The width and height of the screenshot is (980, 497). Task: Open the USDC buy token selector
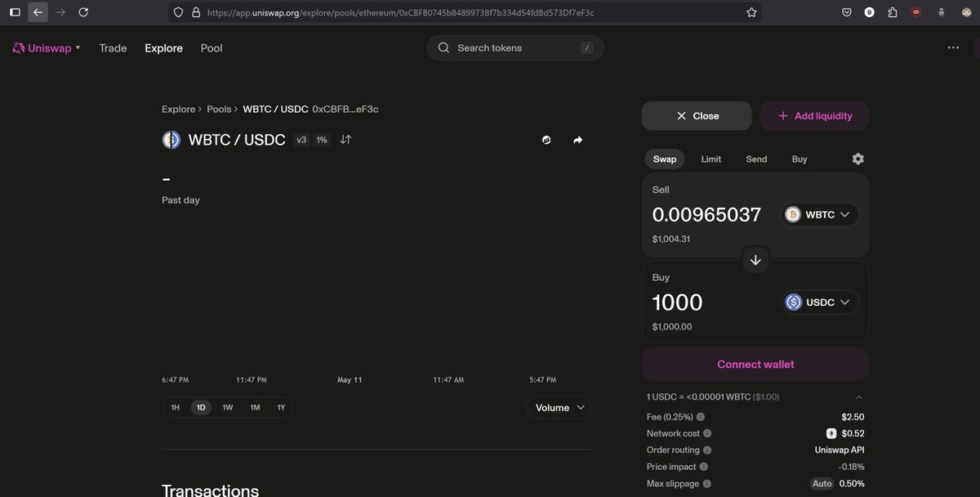pos(820,302)
